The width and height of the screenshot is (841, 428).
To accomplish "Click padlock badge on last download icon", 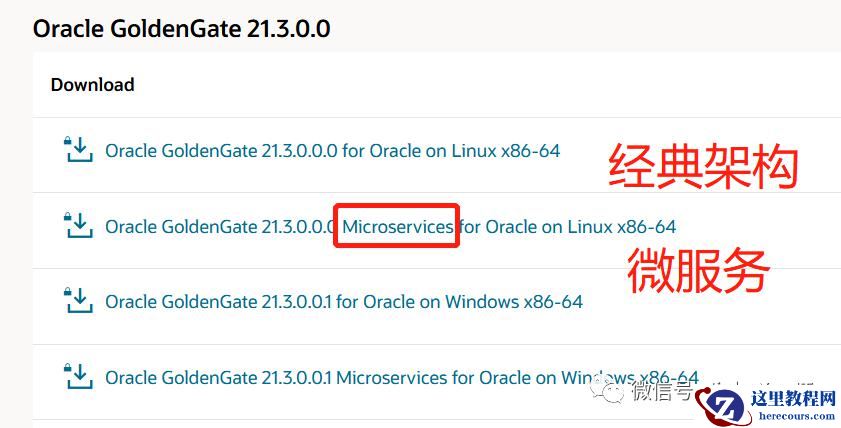I will [68, 368].
